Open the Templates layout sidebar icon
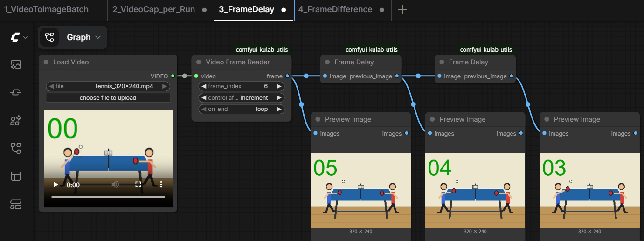The height and width of the screenshot is (241, 644). (16, 176)
